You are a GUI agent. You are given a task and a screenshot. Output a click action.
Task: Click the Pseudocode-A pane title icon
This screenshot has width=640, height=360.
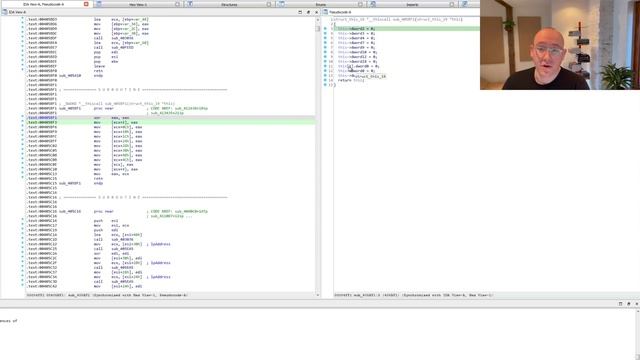click(x=325, y=12)
